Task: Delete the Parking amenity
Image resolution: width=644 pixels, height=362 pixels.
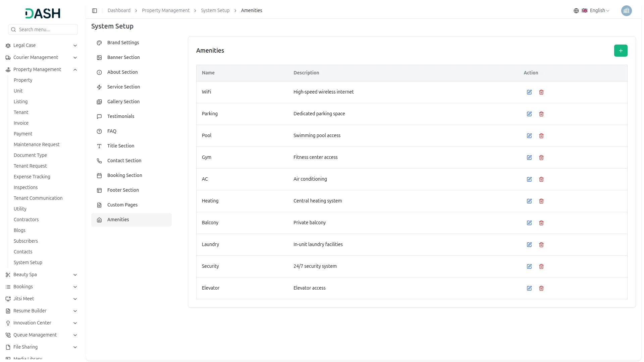Action: (541, 114)
